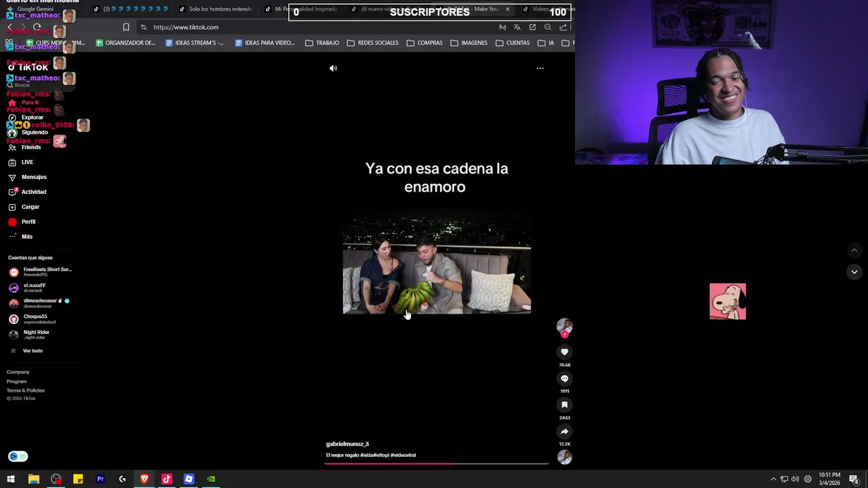
Task: Expand the IMAGENES bookmarks folder
Action: coord(469,43)
